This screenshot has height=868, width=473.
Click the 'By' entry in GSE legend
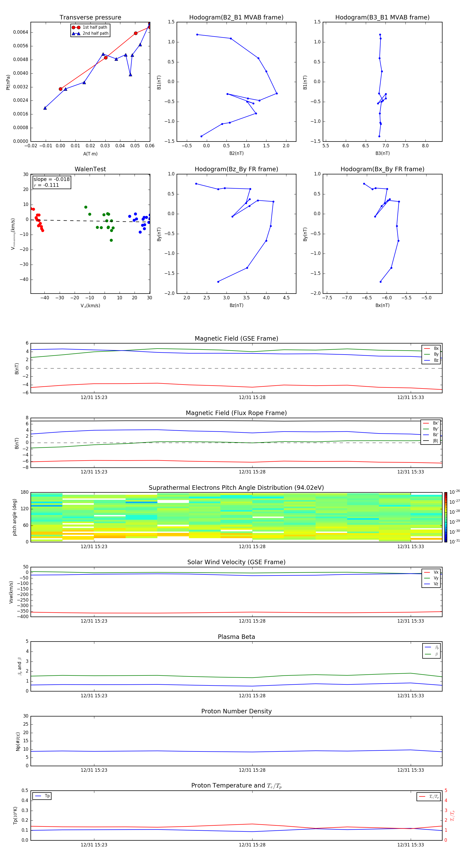431,355
